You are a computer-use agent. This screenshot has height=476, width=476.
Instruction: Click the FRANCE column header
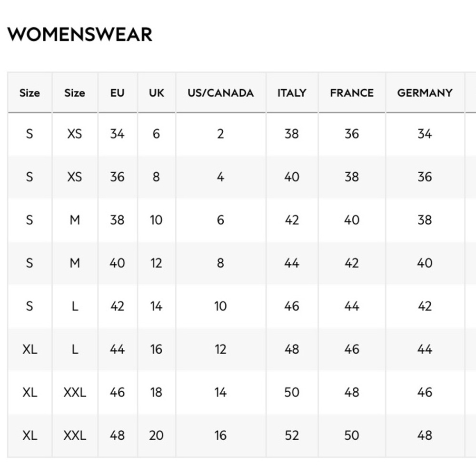(x=352, y=93)
